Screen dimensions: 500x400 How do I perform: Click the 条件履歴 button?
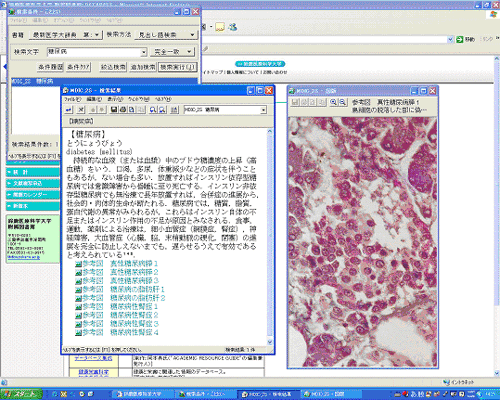pos(50,67)
